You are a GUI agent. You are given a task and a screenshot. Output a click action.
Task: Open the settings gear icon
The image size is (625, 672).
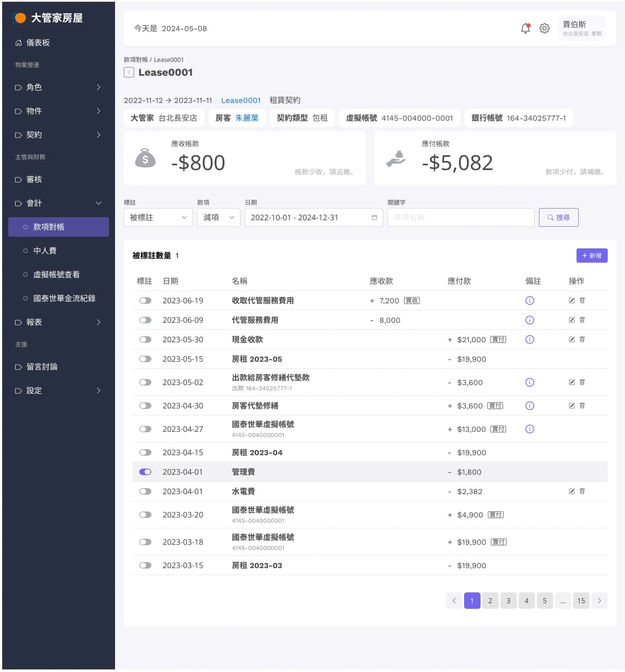point(545,28)
